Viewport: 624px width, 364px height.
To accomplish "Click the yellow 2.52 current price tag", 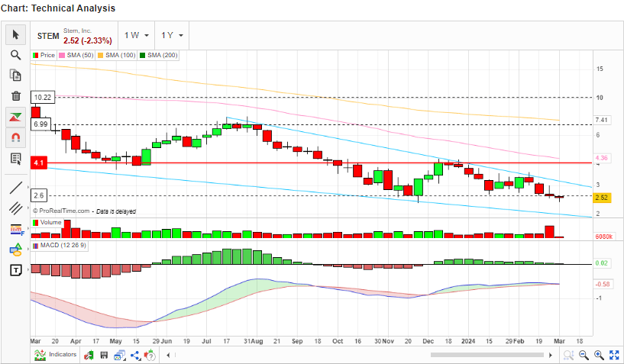I will point(602,198).
